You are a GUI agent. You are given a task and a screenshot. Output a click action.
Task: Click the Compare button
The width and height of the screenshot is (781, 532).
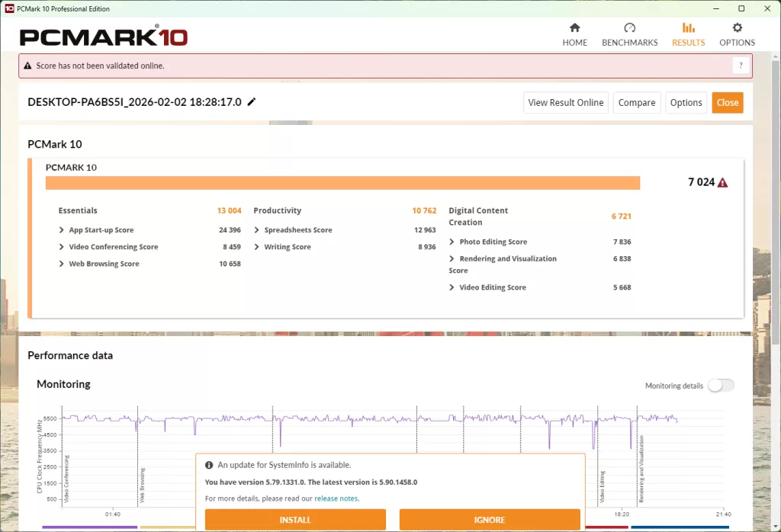click(636, 103)
